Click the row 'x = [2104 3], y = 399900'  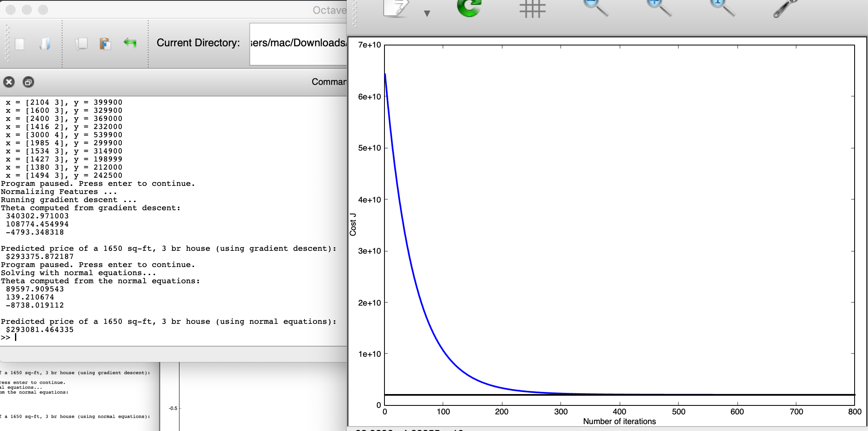coord(64,102)
